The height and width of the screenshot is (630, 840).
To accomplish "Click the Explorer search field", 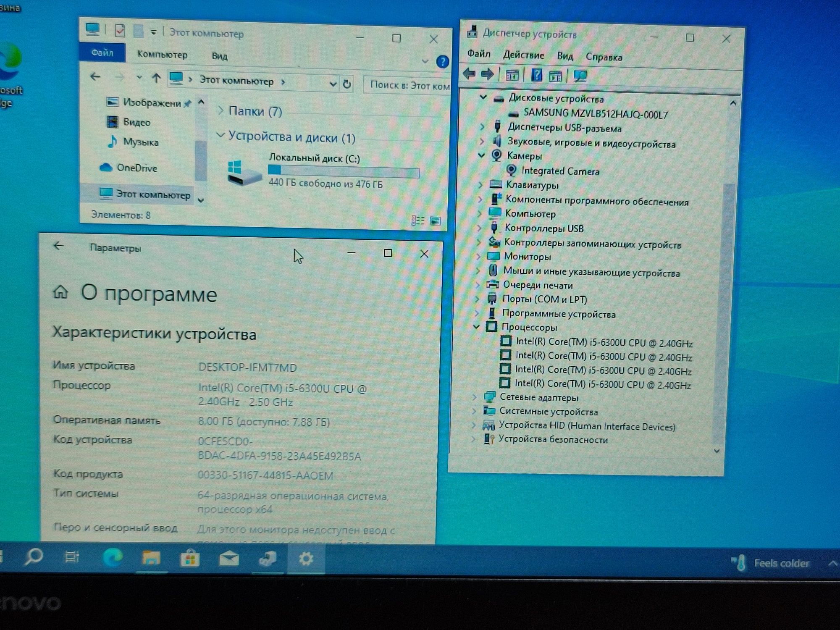I will pyautogui.click(x=407, y=86).
